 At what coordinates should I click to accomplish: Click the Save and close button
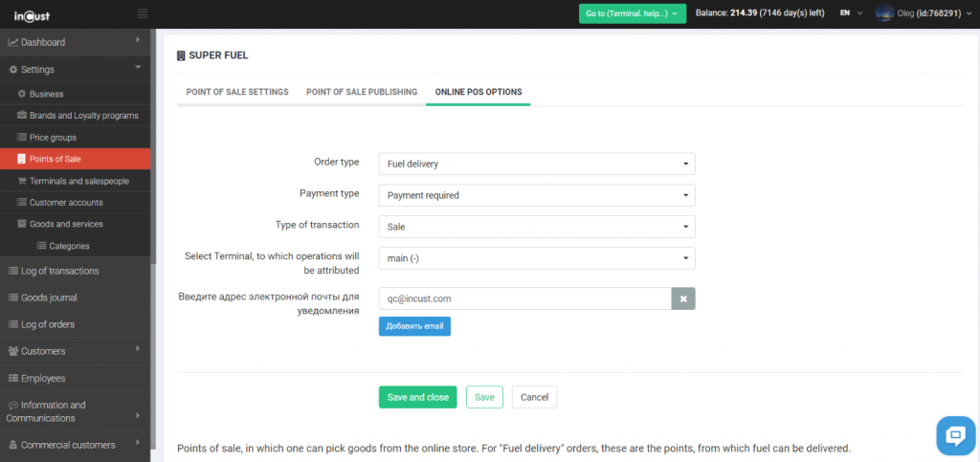pyautogui.click(x=417, y=397)
